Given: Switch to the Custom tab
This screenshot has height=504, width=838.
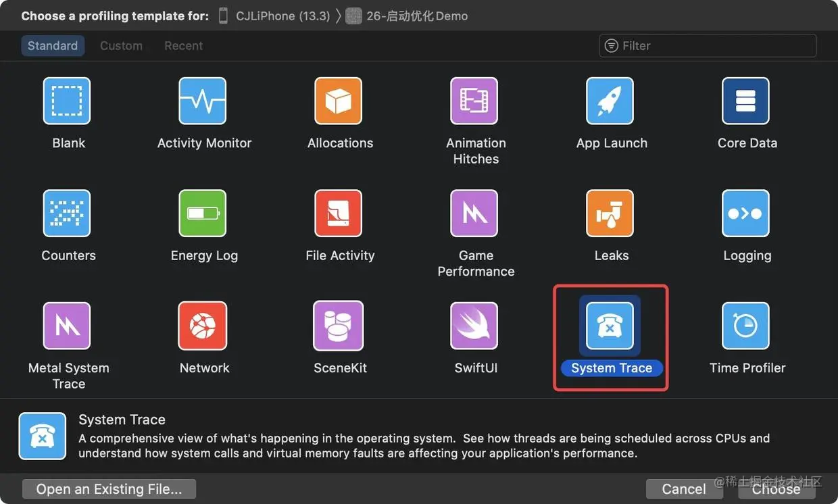Looking at the screenshot, I should 121,46.
